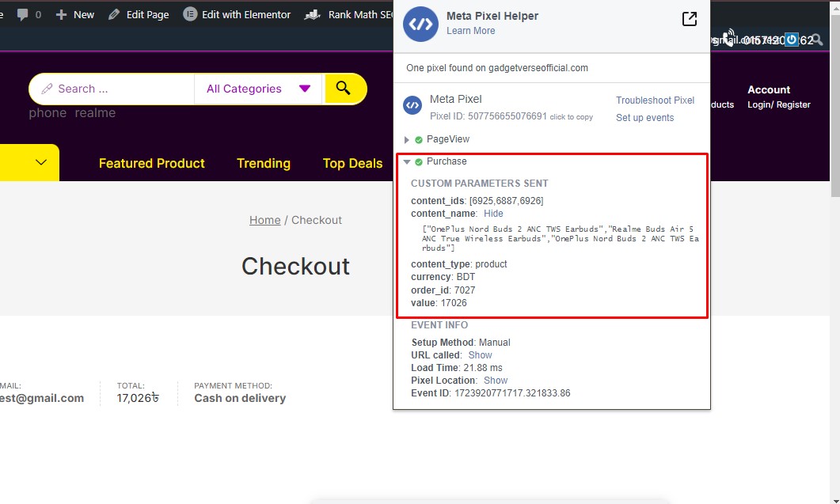Screen dimensions: 840x504
Task: Click the yellow search magnifier button
Action: [344, 89]
